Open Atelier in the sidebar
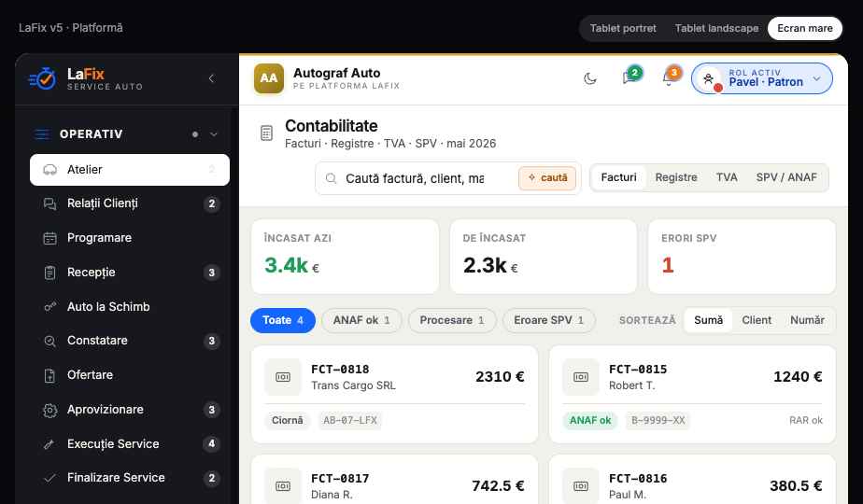Screen dimensions: 863x504 pos(129,170)
